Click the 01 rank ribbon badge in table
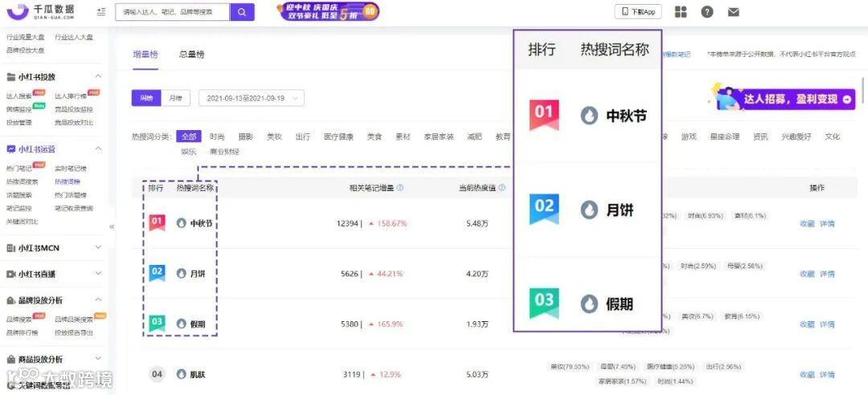 [158, 222]
